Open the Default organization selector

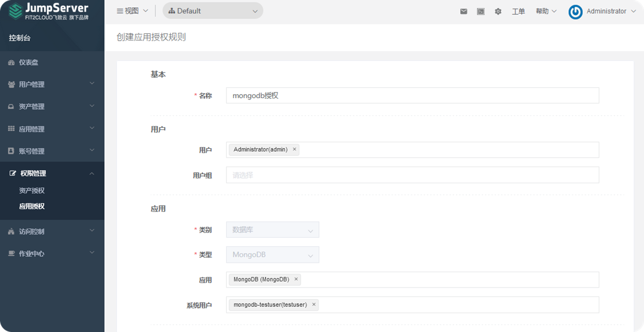coord(213,11)
